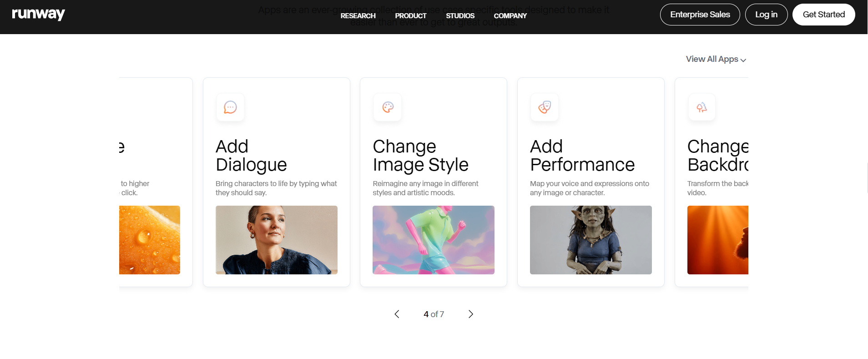Click the Runway logo

pyautogui.click(x=38, y=14)
